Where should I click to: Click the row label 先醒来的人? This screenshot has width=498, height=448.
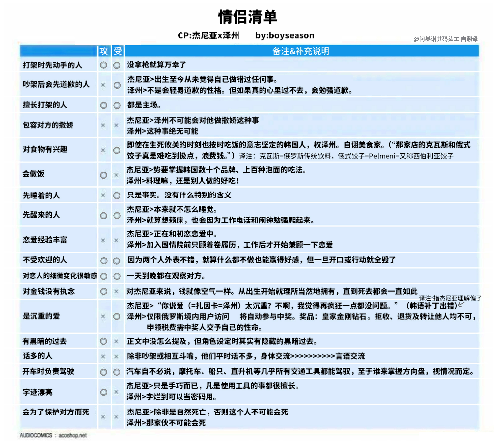coord(41,215)
